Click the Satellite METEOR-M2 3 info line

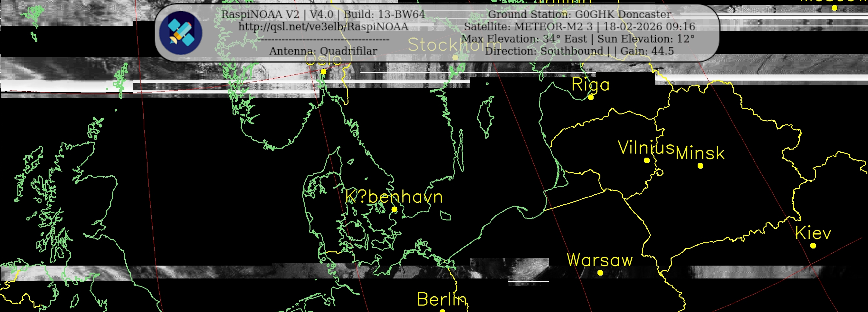[579, 27]
